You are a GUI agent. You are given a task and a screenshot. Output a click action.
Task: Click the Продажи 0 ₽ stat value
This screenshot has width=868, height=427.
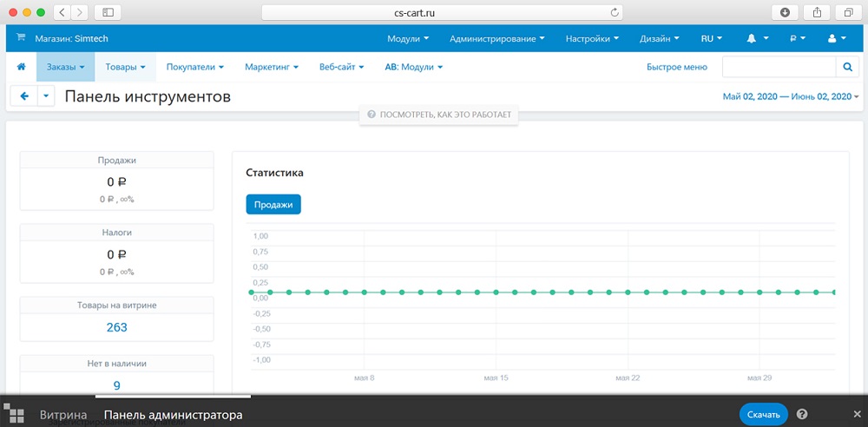tap(117, 182)
